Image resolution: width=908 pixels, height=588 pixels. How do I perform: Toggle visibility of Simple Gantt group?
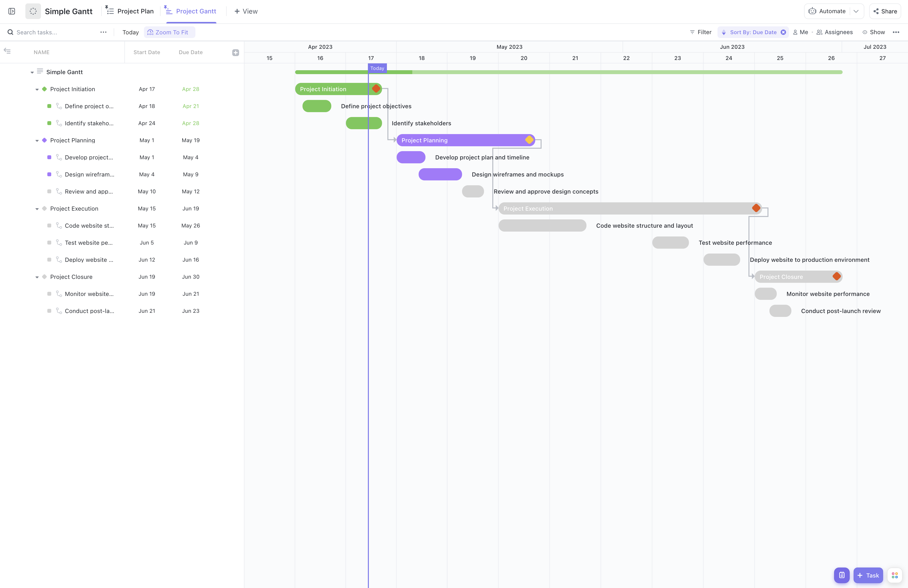point(31,71)
